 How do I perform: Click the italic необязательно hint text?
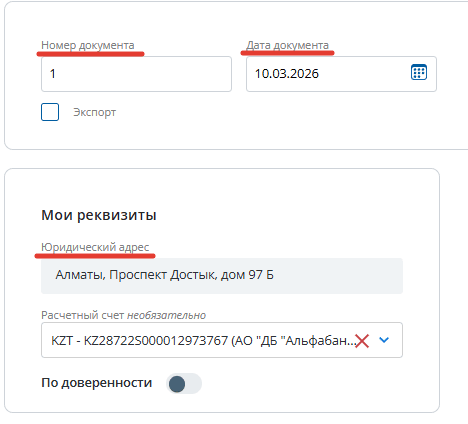pos(167,315)
